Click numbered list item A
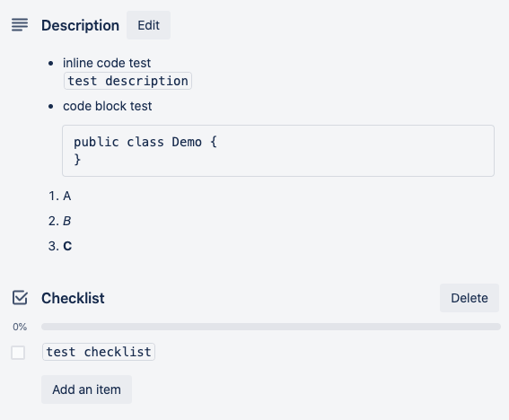The height and width of the screenshot is (420, 509). pos(66,196)
